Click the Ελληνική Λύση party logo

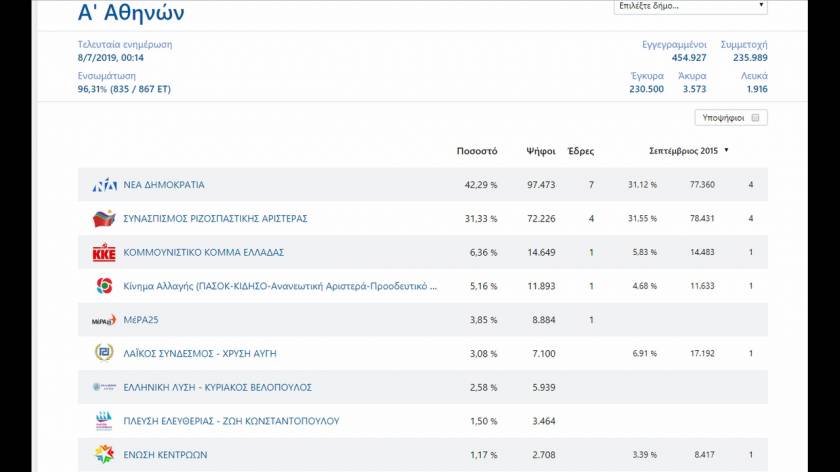(104, 387)
